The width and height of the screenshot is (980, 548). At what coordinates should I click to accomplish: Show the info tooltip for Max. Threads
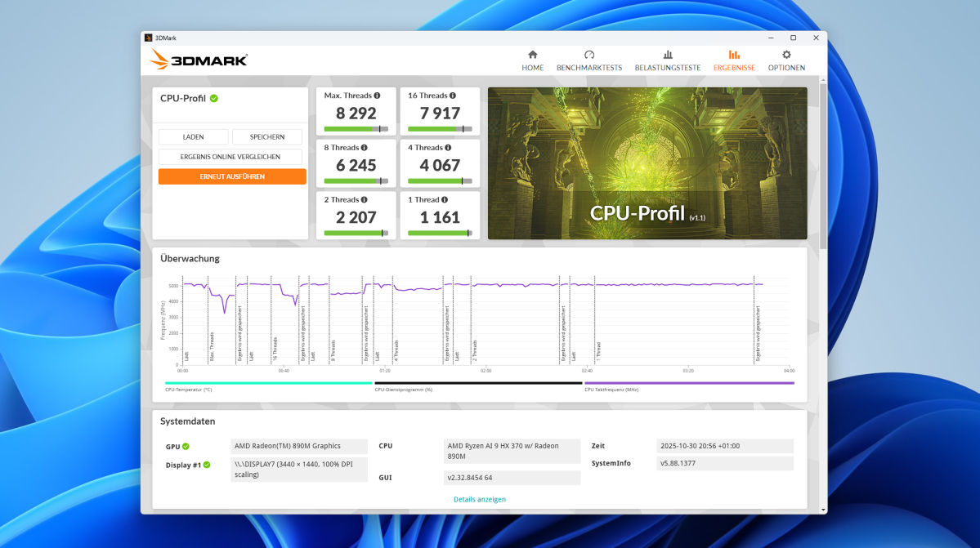pyautogui.click(x=376, y=95)
